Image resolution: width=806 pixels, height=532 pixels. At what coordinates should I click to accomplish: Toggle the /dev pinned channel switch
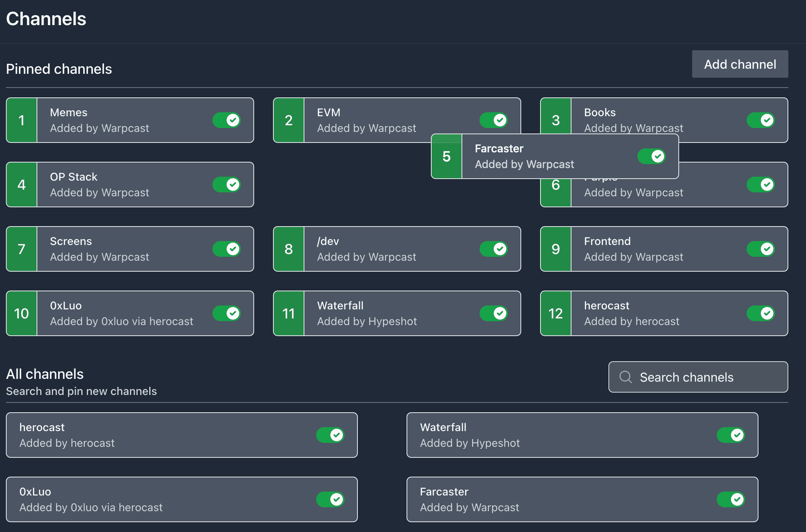point(494,249)
